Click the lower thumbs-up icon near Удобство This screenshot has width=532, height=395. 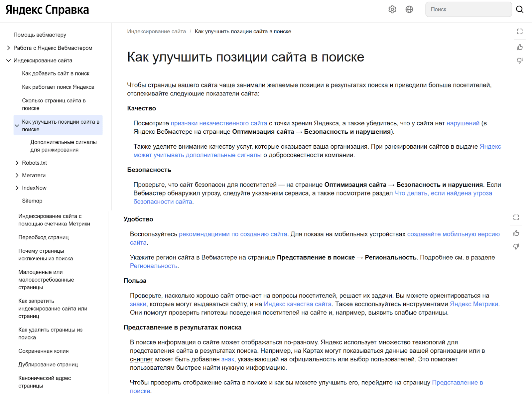click(x=516, y=233)
